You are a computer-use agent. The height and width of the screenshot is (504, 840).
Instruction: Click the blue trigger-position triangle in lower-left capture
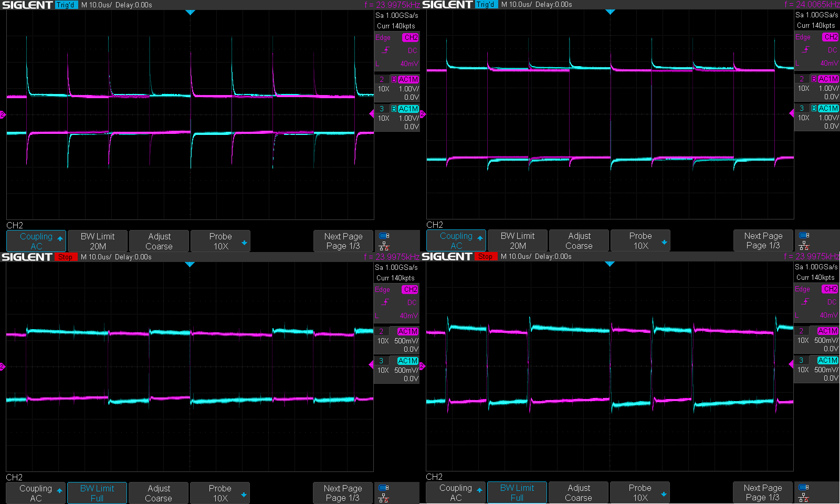pyautogui.click(x=190, y=264)
